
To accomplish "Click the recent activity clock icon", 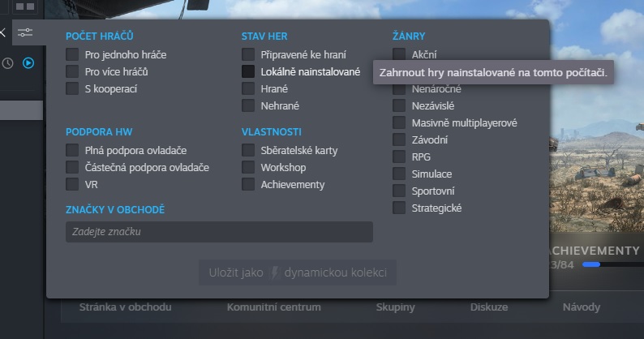I will [x=8, y=62].
